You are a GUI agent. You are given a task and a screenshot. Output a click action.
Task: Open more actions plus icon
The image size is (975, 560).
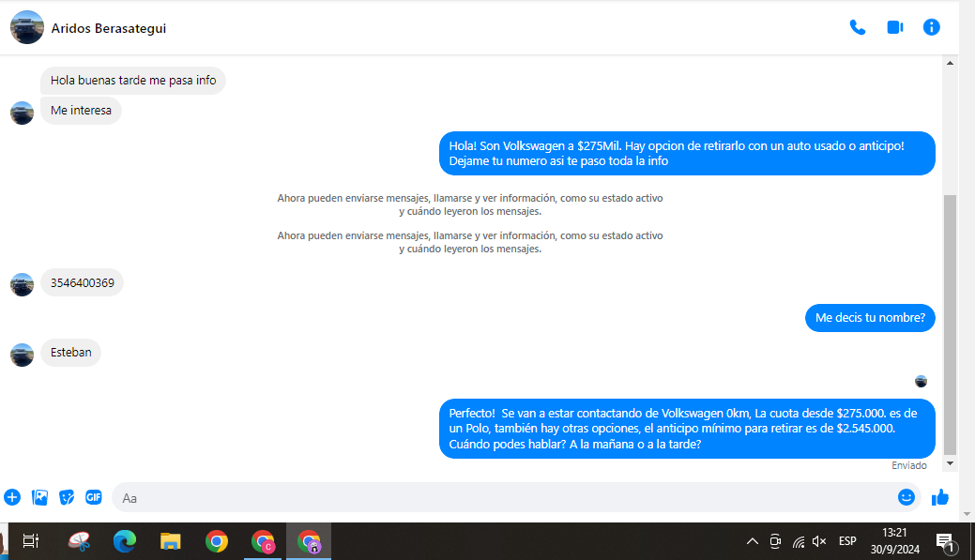pos(12,497)
